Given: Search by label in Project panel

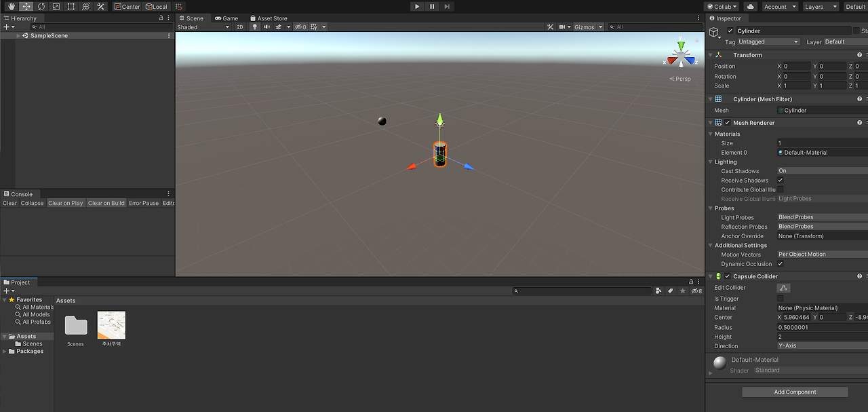Looking at the screenshot, I should (x=671, y=291).
